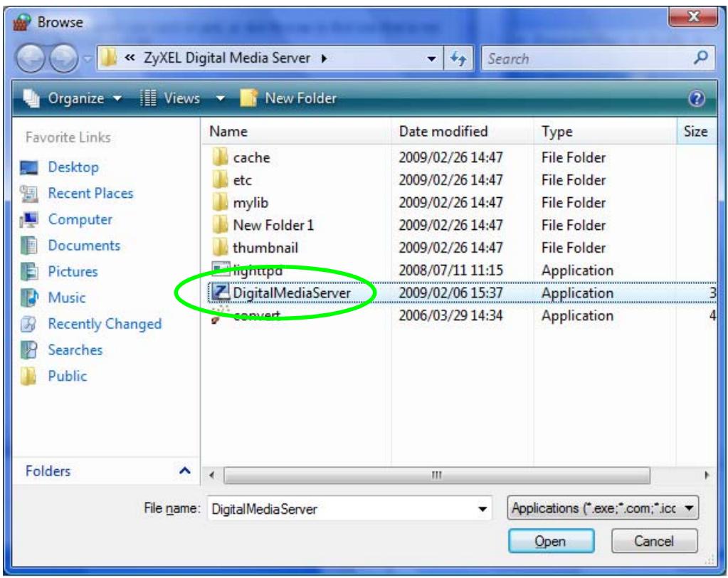This screenshot has height=578, width=728.
Task: Open Pictures in Favorite Links
Action: coord(73,271)
